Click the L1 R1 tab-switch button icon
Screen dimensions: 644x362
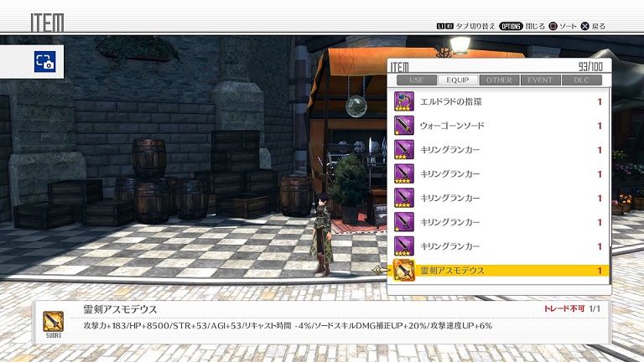pyautogui.click(x=445, y=26)
